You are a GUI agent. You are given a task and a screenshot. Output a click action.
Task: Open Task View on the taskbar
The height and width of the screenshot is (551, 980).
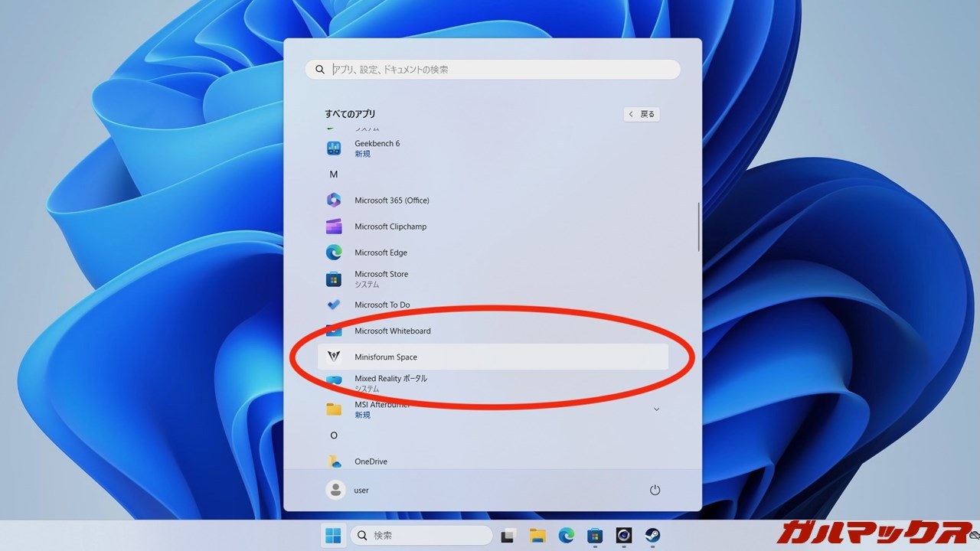(x=508, y=536)
